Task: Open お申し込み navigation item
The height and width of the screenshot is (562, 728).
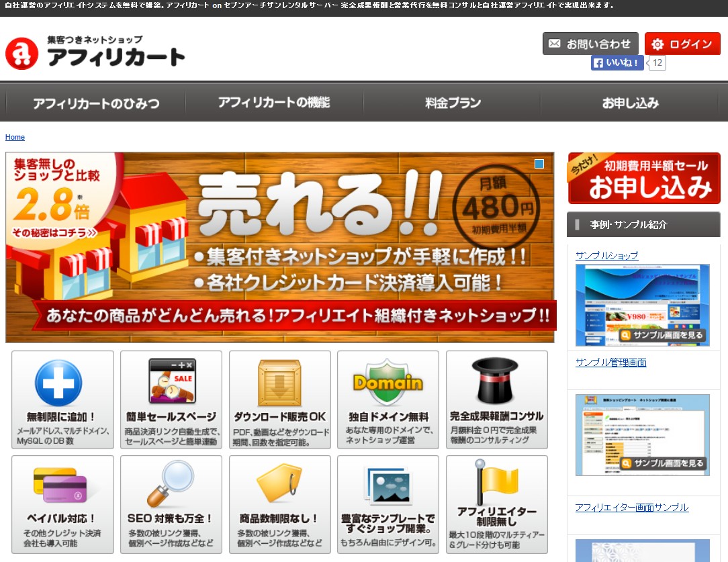Action: [630, 103]
